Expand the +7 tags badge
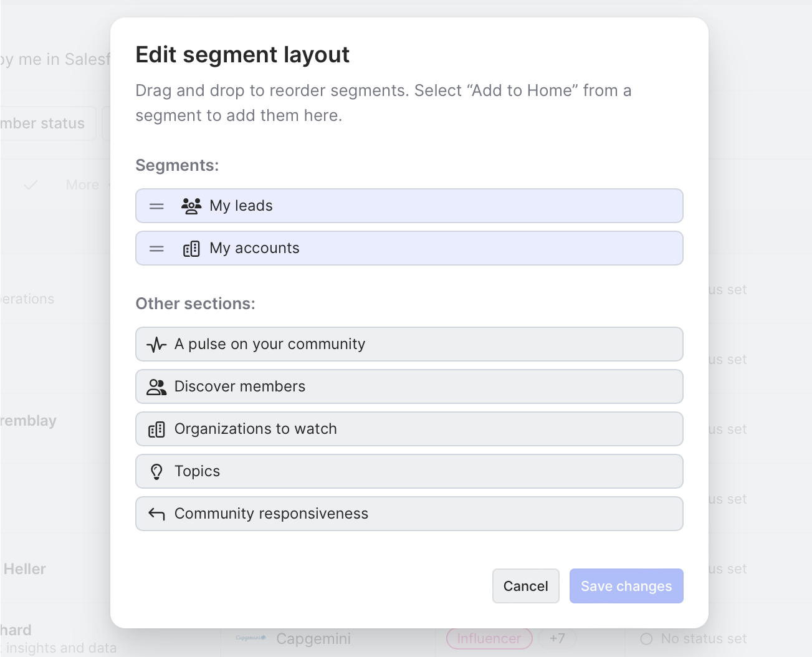The image size is (812, 657). [557, 639]
